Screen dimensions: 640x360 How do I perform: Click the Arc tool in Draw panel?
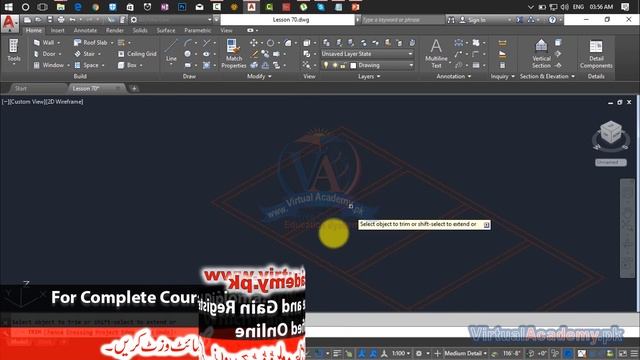tap(188, 42)
